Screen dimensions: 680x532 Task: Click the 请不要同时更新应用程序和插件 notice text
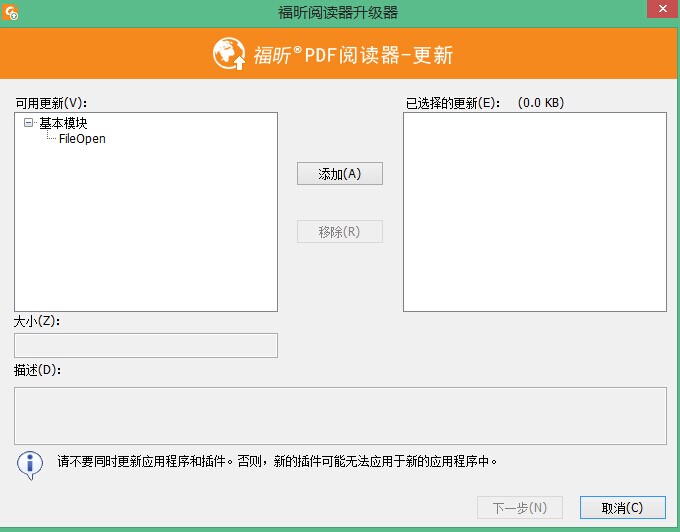point(277,461)
